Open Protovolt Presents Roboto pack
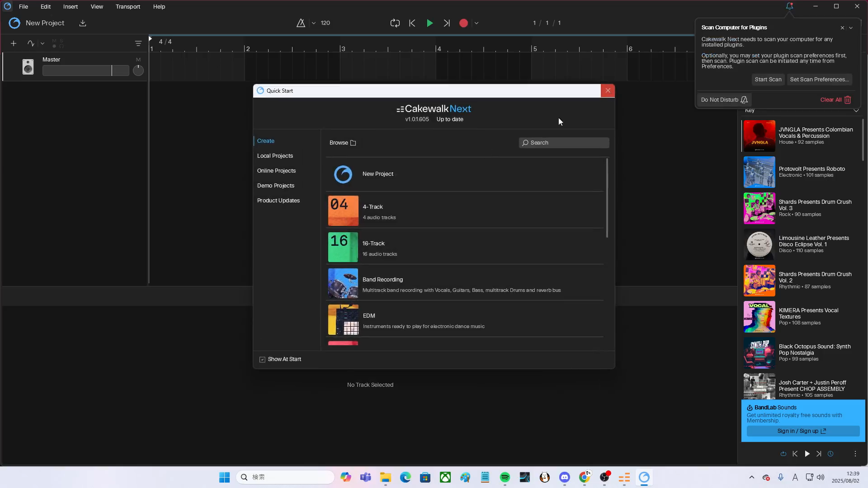 (x=801, y=172)
